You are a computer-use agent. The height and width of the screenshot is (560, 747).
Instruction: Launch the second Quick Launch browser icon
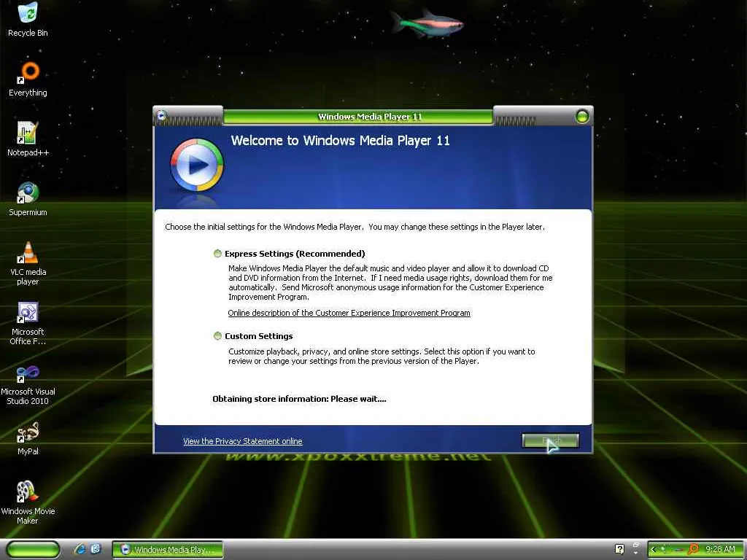[x=96, y=549]
